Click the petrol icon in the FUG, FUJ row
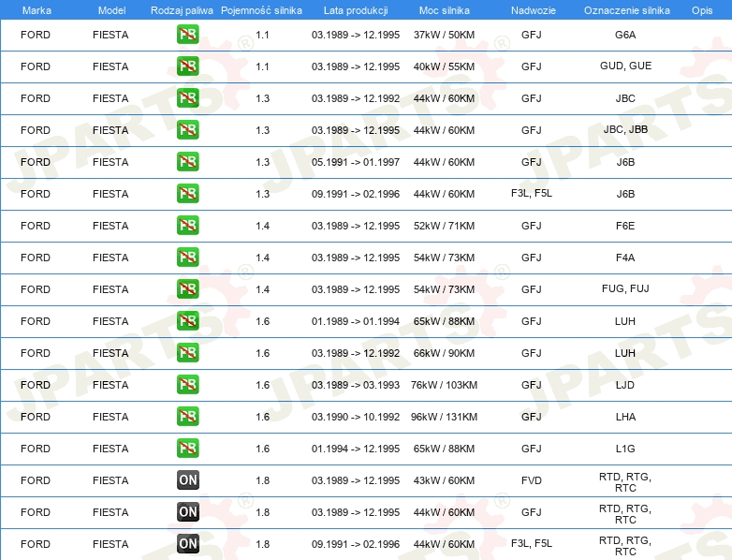The width and height of the screenshot is (732, 560). [x=187, y=289]
